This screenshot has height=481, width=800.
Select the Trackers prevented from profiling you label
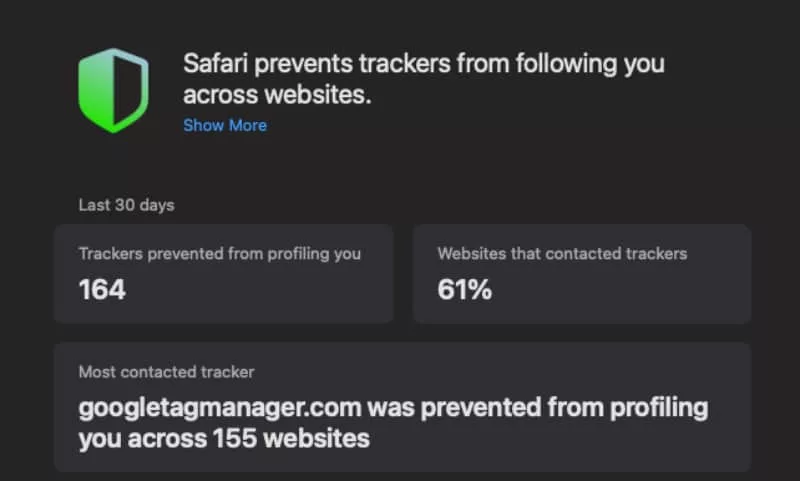point(219,253)
